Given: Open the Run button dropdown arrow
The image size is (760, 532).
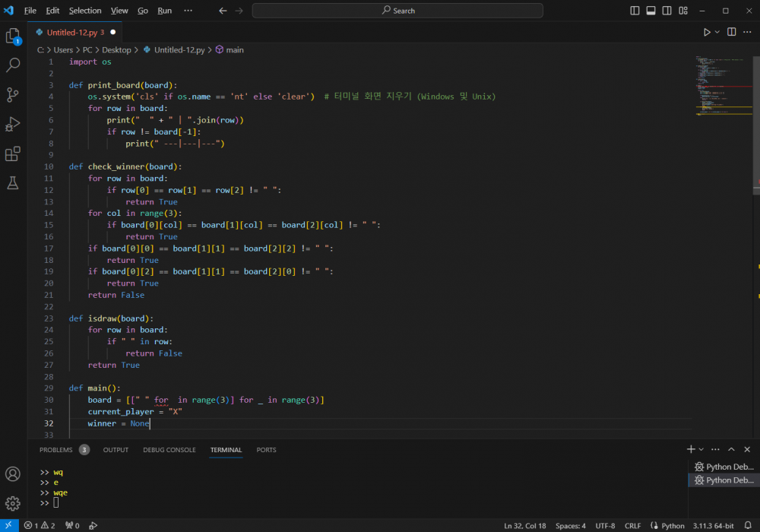Looking at the screenshot, I should [717, 32].
